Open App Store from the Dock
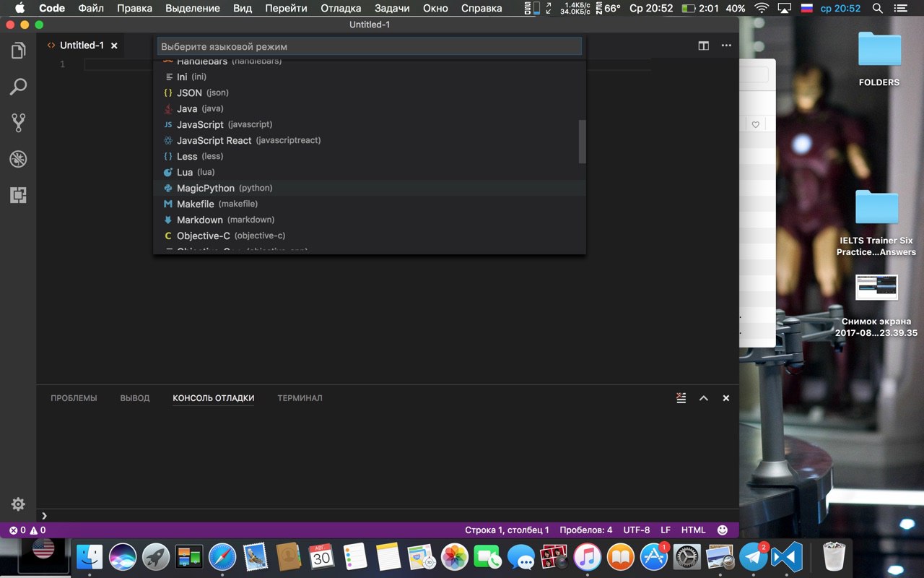This screenshot has width=924, height=578. pos(654,556)
